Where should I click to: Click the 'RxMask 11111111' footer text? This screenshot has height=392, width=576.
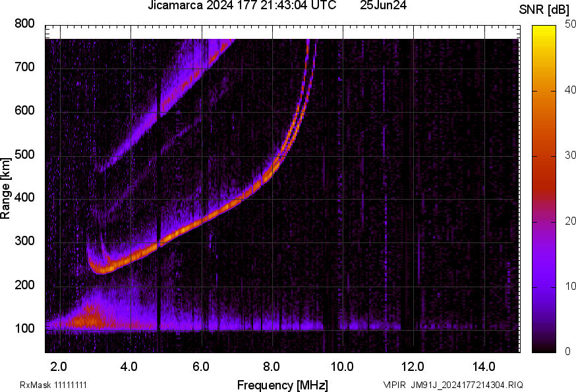pyautogui.click(x=53, y=385)
